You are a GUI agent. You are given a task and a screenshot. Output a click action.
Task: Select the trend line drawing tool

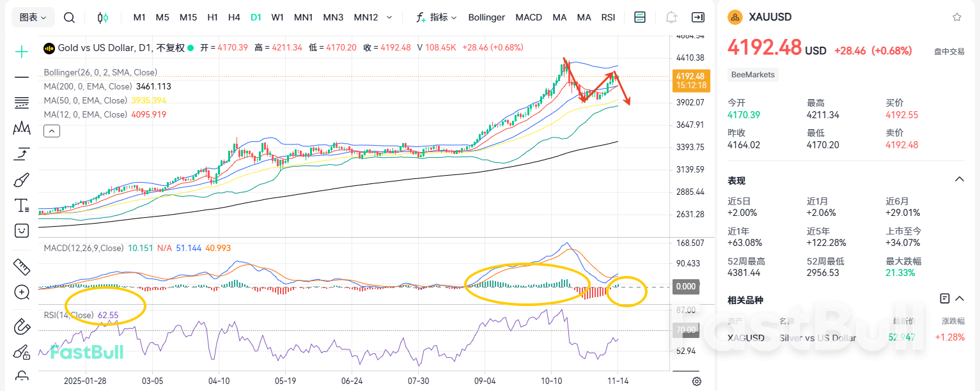click(x=21, y=77)
